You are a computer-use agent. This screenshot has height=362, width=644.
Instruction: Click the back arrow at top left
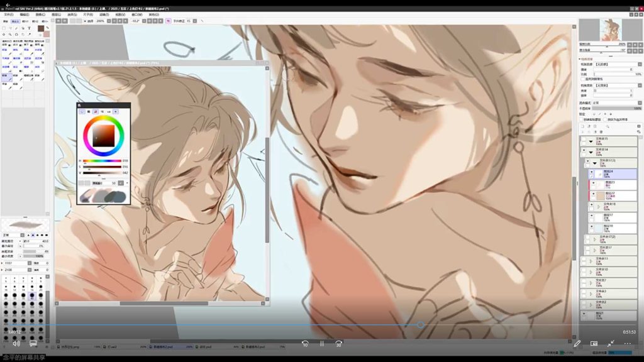8,4
